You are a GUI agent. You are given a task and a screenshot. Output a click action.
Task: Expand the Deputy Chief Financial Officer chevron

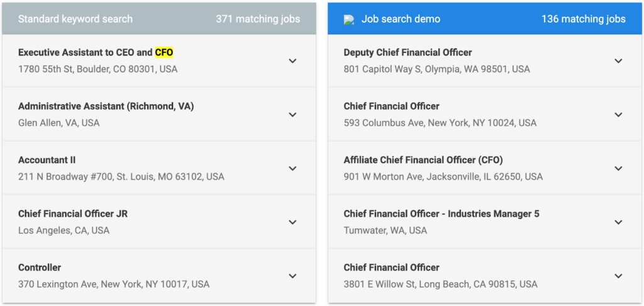(x=618, y=61)
